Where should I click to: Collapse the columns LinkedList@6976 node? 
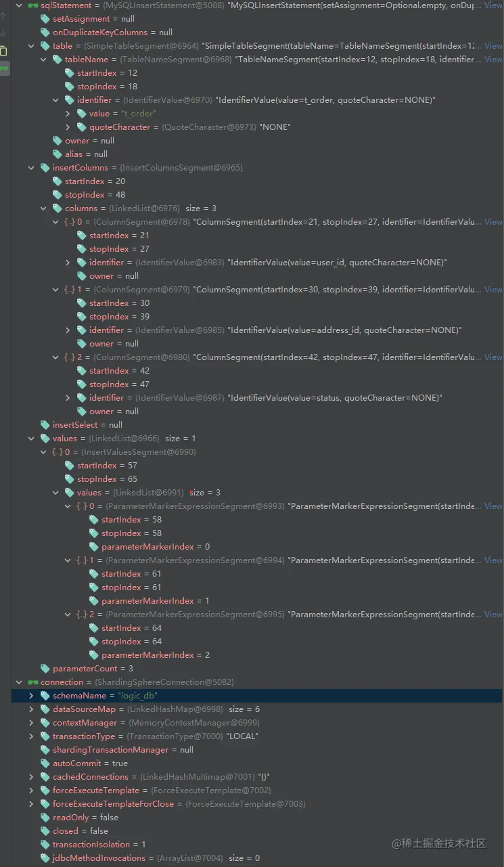(43, 208)
